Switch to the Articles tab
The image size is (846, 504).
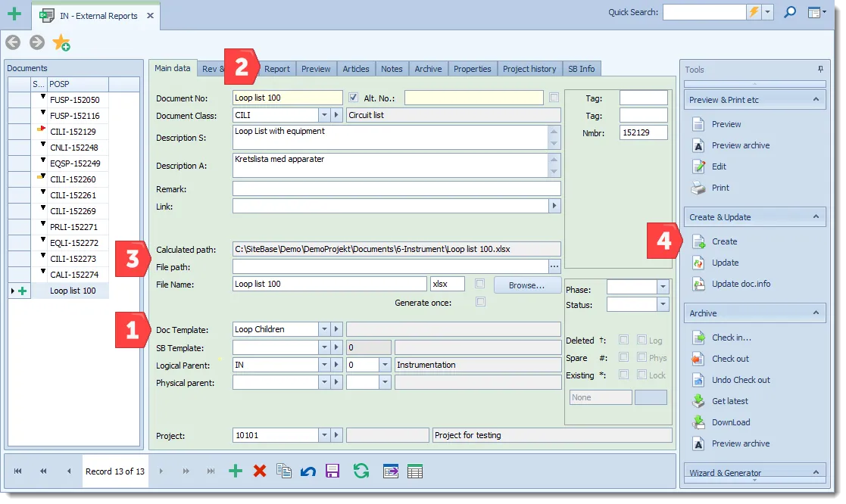pos(356,69)
